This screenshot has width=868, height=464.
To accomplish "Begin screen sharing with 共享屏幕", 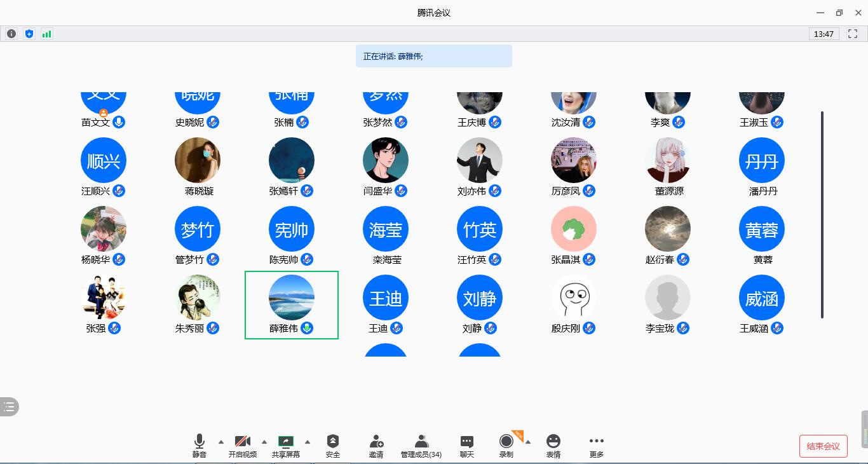I will coord(286,442).
